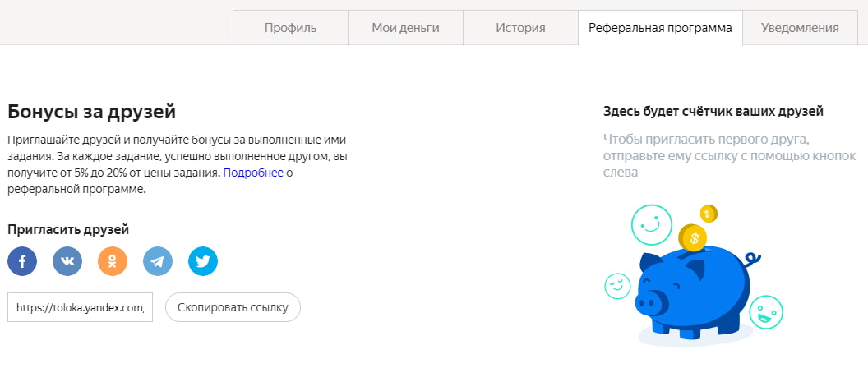Send the invite using the Telegram icon

[x=158, y=262]
